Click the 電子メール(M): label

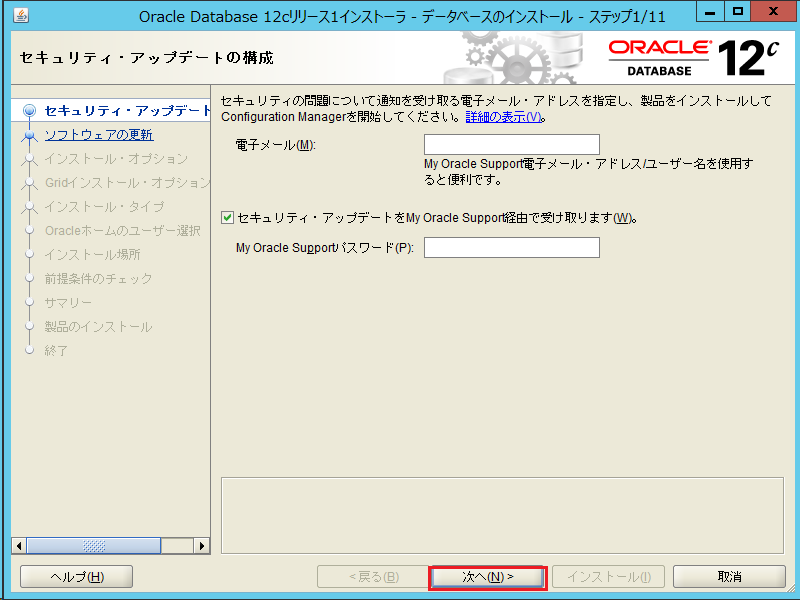click(x=276, y=145)
